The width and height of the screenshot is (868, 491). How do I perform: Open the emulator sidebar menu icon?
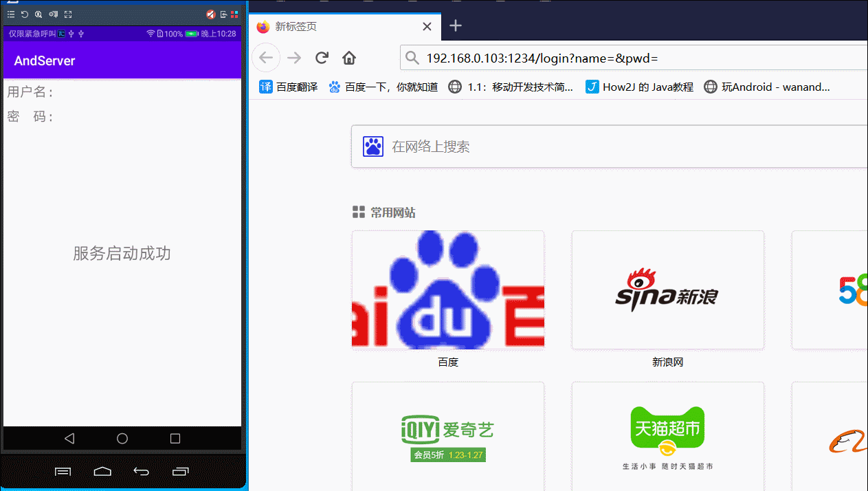pos(10,14)
